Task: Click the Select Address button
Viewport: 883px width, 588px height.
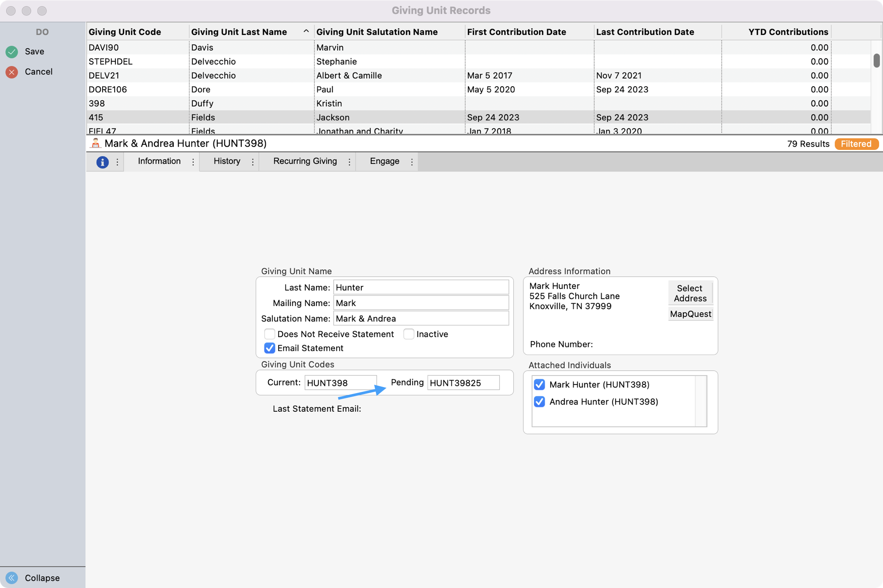Action: pos(690,293)
